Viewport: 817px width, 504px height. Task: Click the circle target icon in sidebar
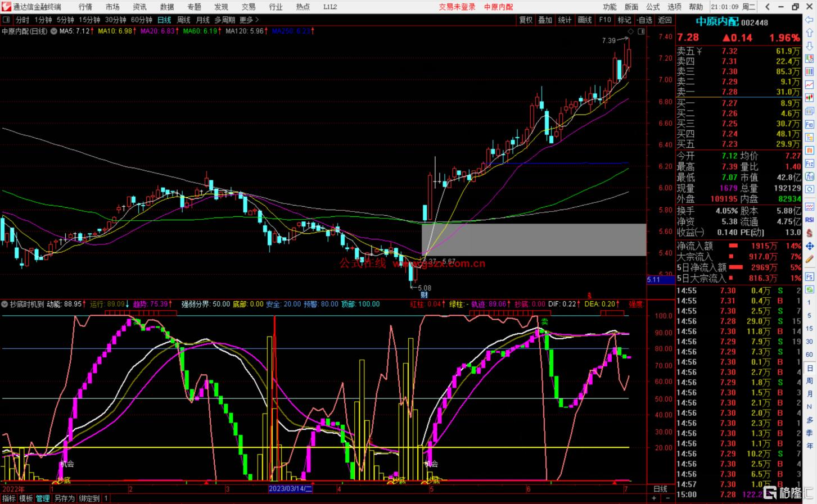(x=810, y=189)
